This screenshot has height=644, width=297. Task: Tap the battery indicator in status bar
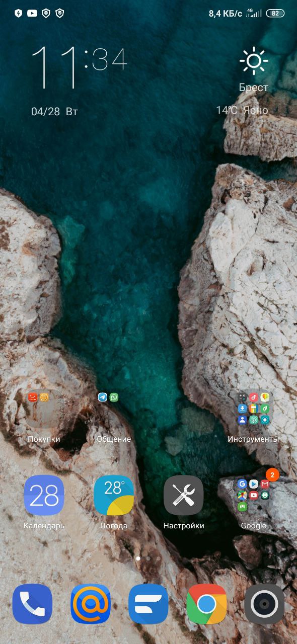[x=274, y=14]
